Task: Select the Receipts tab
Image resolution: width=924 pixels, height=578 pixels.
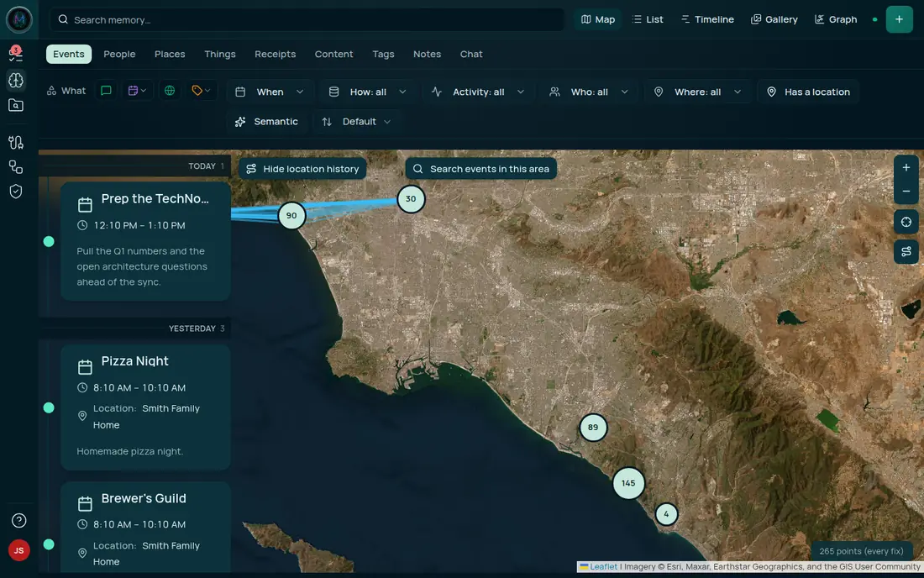Action: click(276, 54)
